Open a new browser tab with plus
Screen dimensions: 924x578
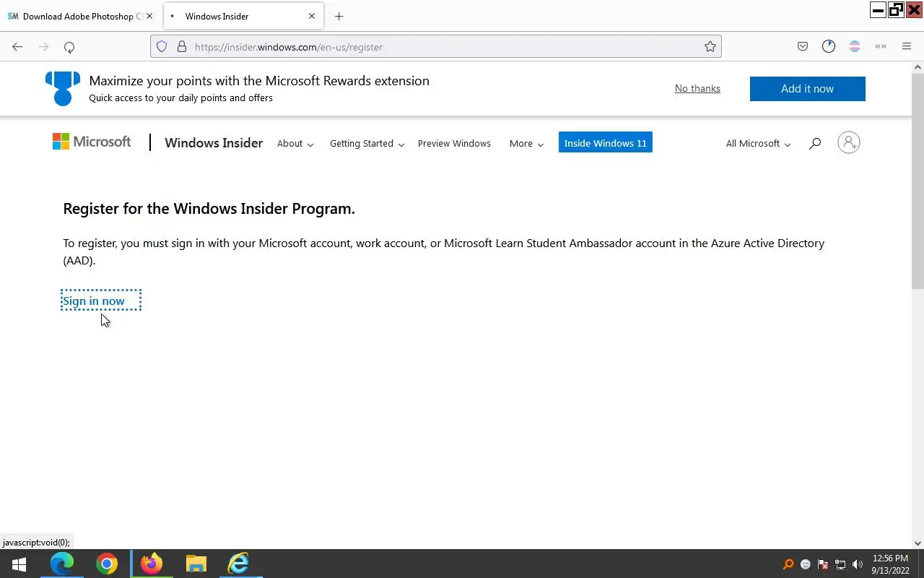pyautogui.click(x=339, y=16)
